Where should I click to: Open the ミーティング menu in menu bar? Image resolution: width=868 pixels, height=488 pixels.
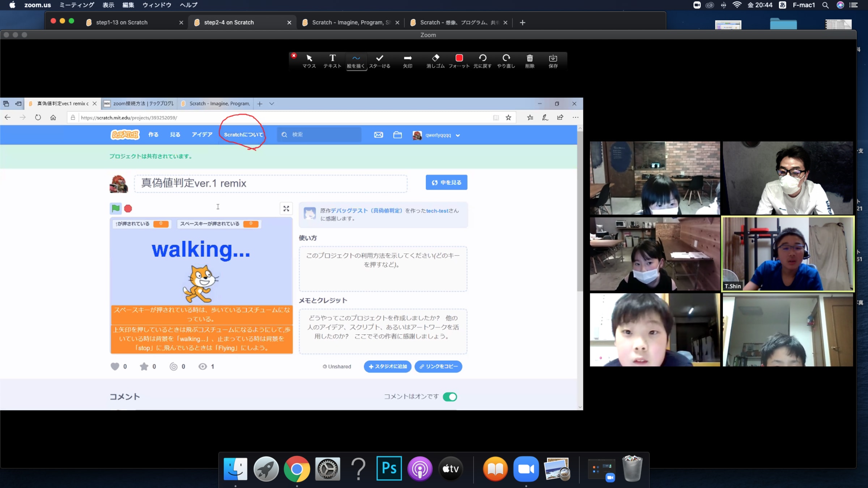point(77,5)
